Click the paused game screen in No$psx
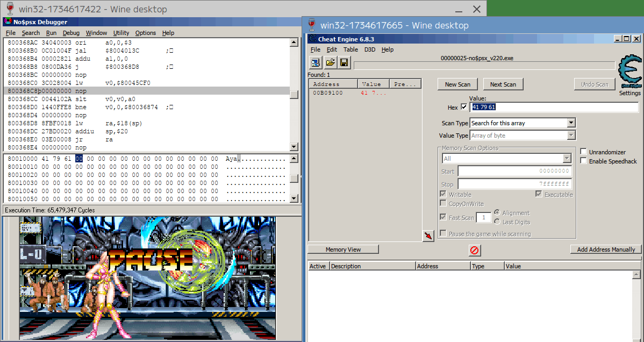Screen dimensions: 644x342 [147, 279]
